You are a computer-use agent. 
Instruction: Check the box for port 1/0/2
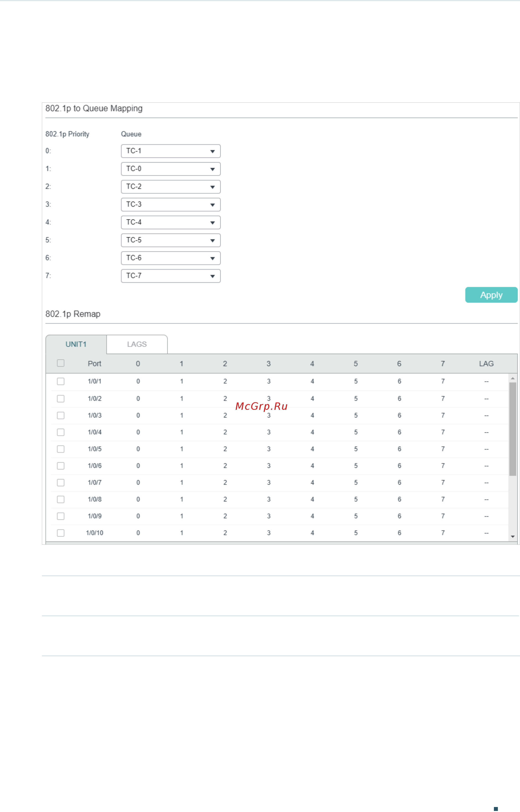click(61, 399)
